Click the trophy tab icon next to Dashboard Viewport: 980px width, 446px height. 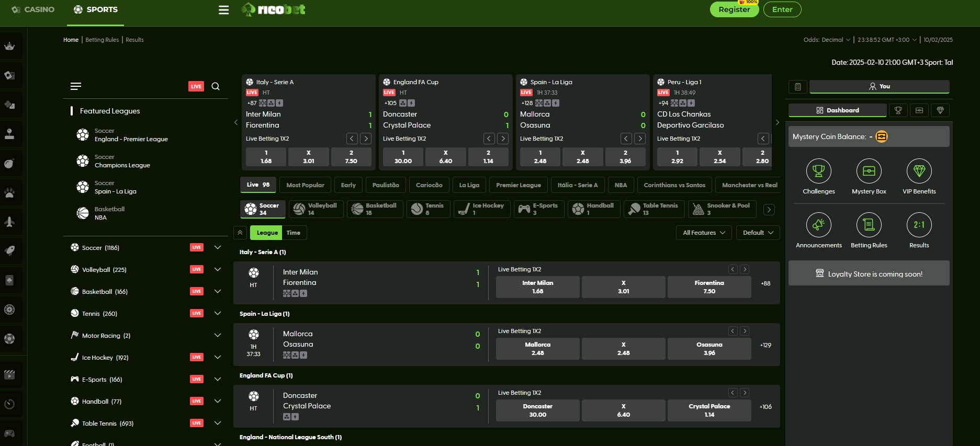(x=898, y=110)
